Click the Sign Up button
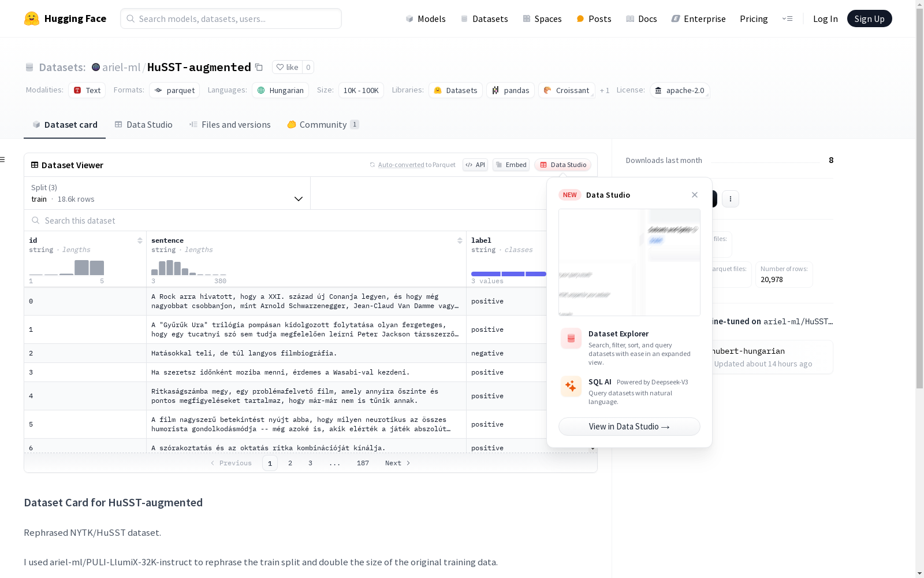The width and height of the screenshot is (924, 578). (870, 18)
